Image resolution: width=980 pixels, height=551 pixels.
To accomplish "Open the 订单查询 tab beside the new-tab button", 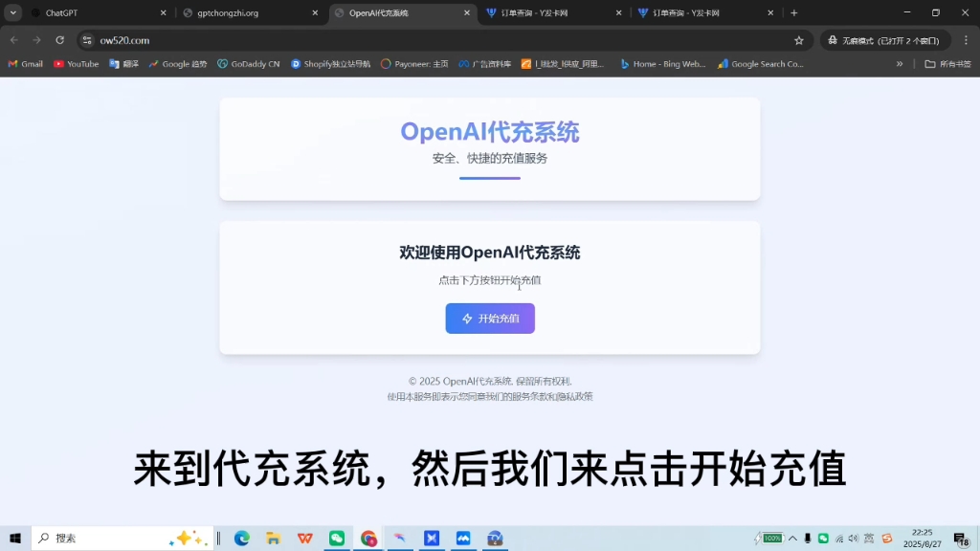I will pyautogui.click(x=706, y=13).
